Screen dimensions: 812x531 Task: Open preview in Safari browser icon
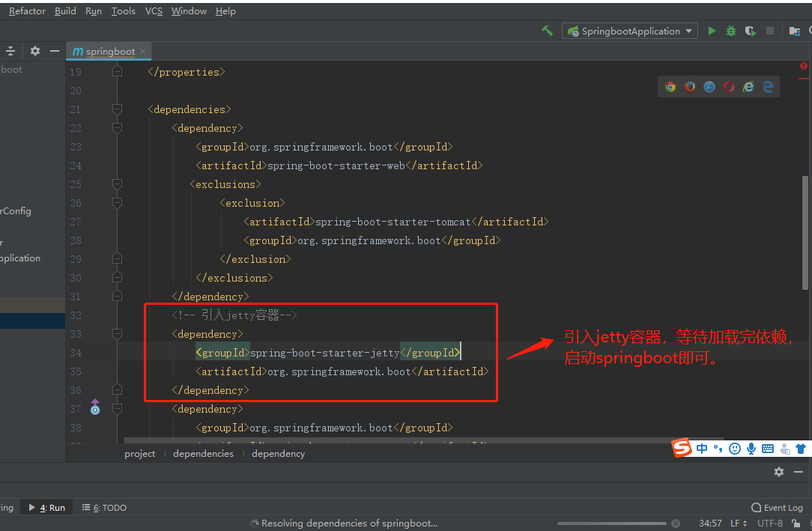(709, 87)
